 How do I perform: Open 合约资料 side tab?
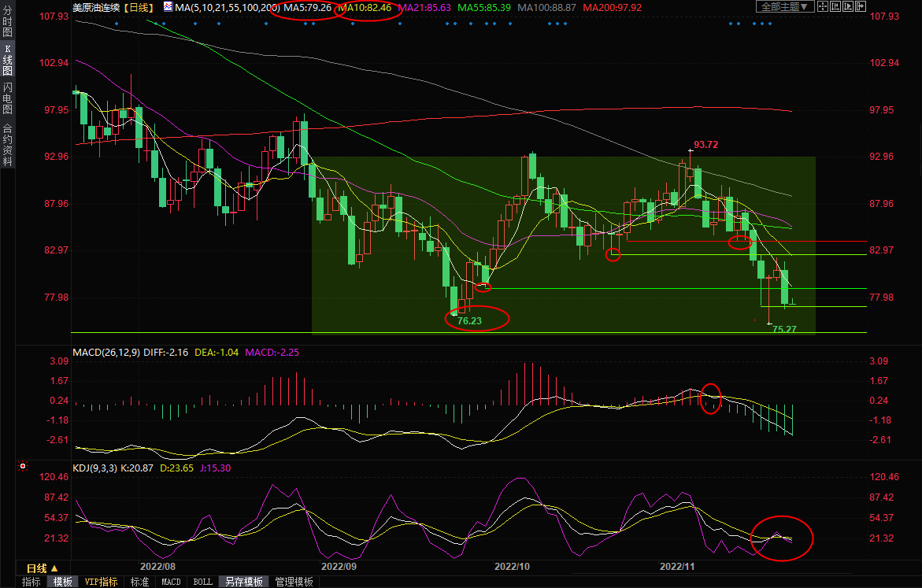[x=7, y=144]
